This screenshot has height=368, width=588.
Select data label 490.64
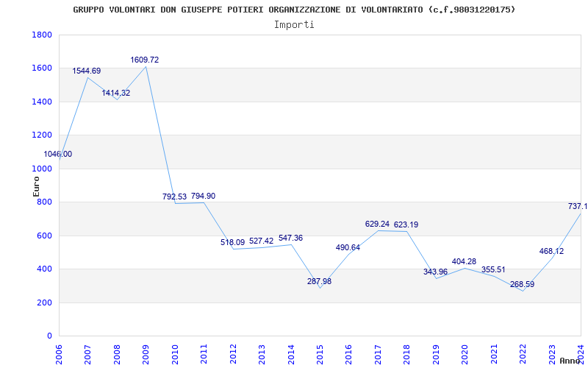[x=348, y=247]
